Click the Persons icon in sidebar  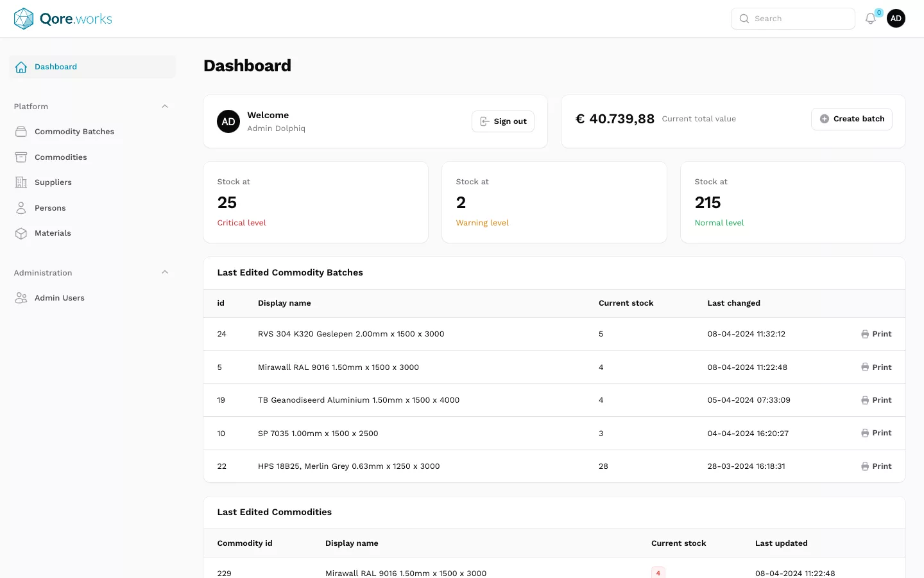tap(21, 208)
